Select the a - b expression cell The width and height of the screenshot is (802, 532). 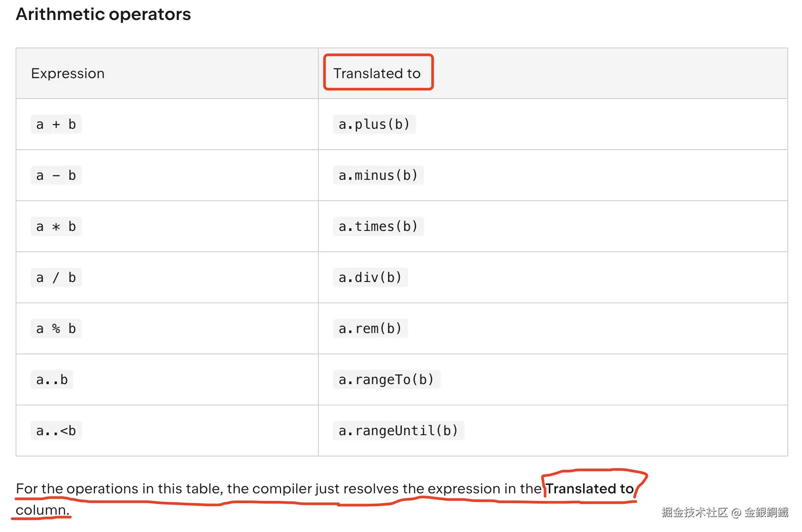point(56,175)
